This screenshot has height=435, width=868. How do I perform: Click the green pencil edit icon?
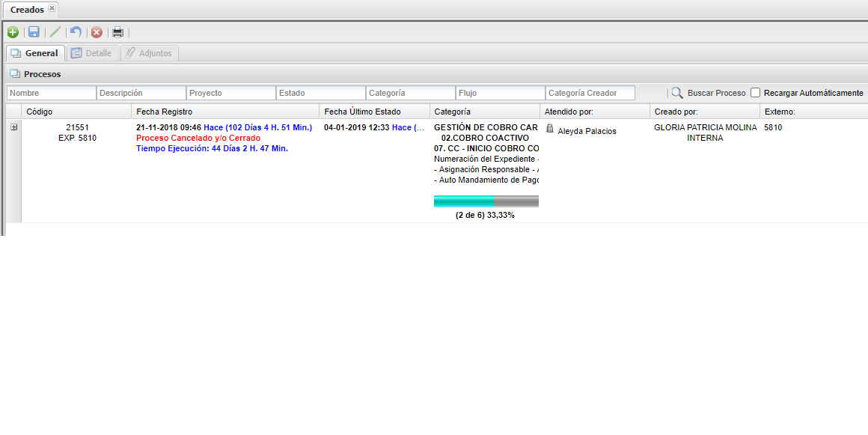(x=55, y=32)
